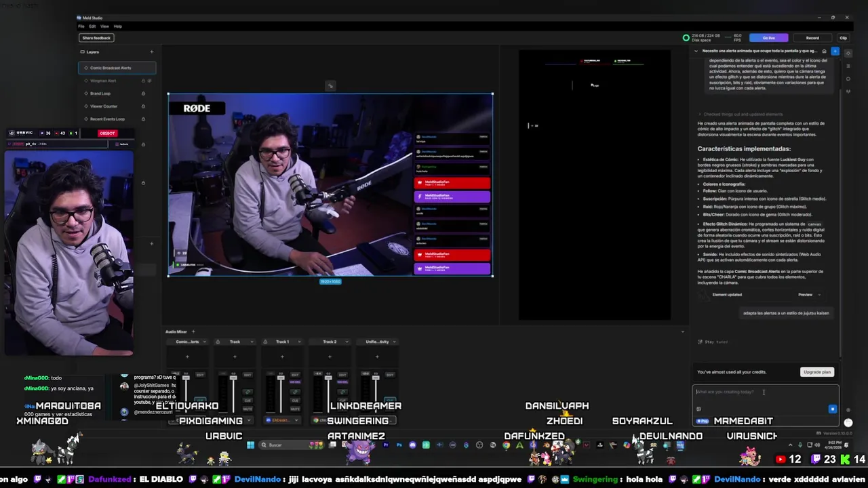
Task: Click the Share feedback button
Action: 96,38
